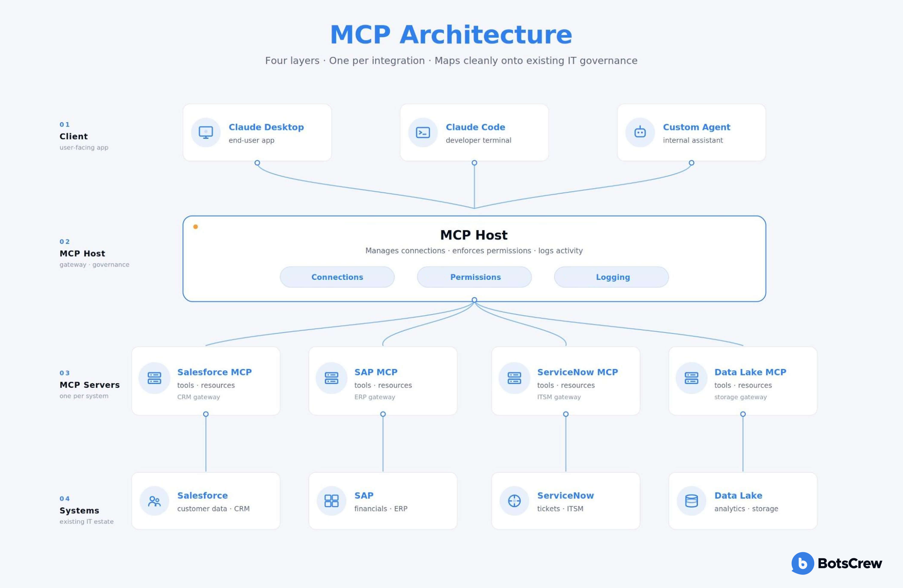Image resolution: width=903 pixels, height=588 pixels.
Task: Click 'financials · ERP' text
Action: click(381, 509)
